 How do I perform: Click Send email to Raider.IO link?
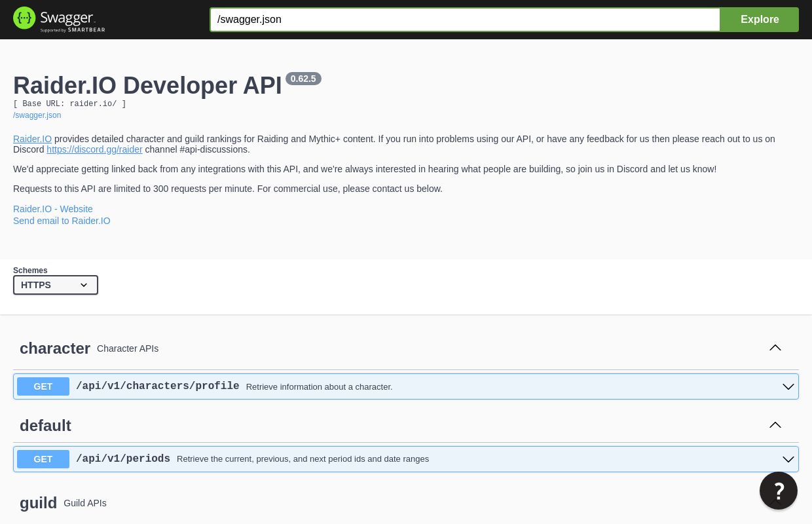(62, 221)
